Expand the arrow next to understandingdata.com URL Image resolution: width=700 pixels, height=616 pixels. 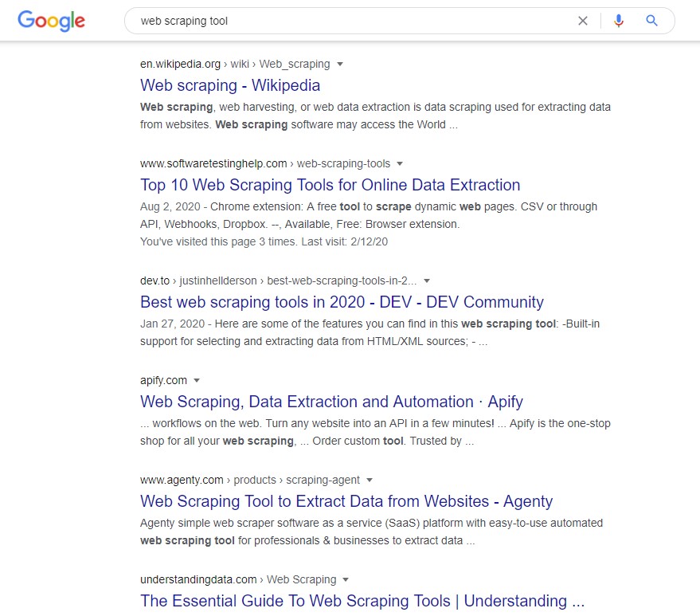point(346,580)
